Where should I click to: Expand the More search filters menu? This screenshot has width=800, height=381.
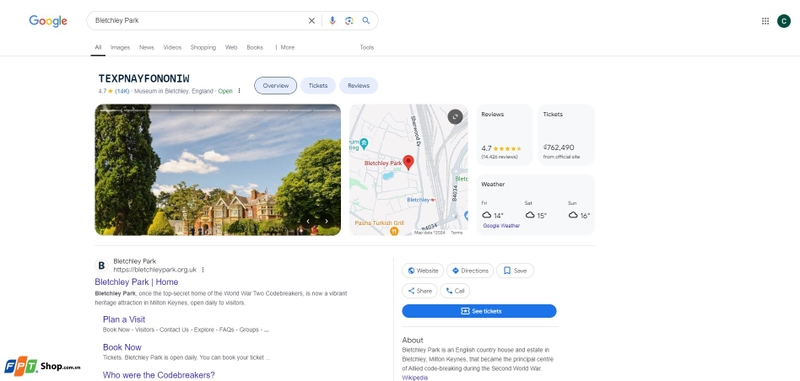click(x=285, y=47)
